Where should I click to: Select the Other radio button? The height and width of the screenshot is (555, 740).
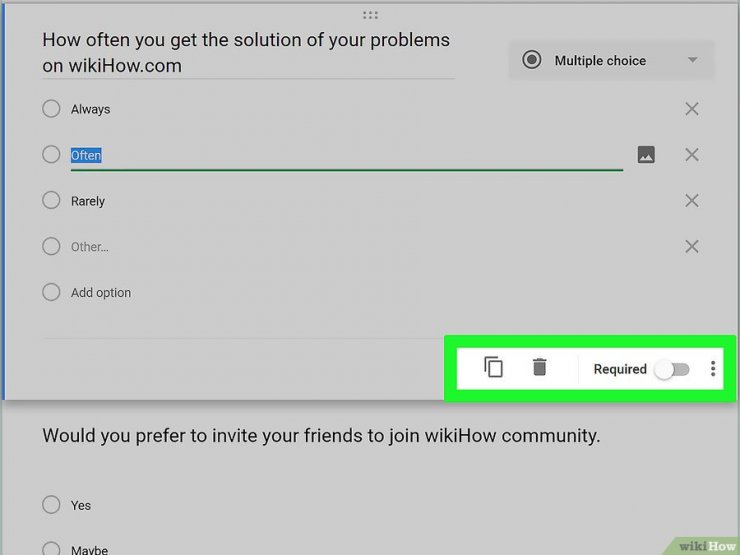51,246
